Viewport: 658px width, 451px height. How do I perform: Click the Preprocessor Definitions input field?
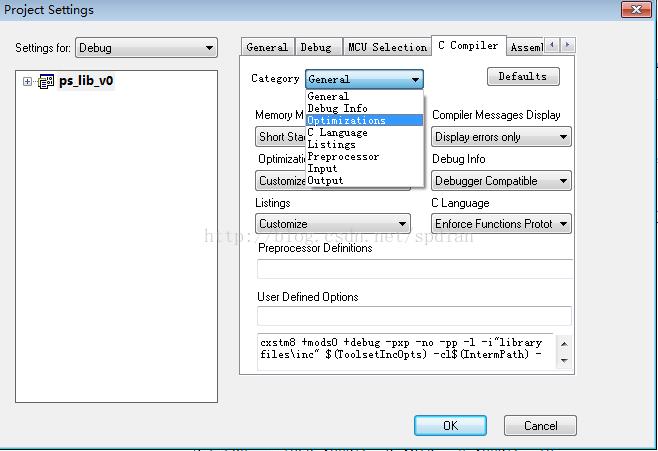415,269
